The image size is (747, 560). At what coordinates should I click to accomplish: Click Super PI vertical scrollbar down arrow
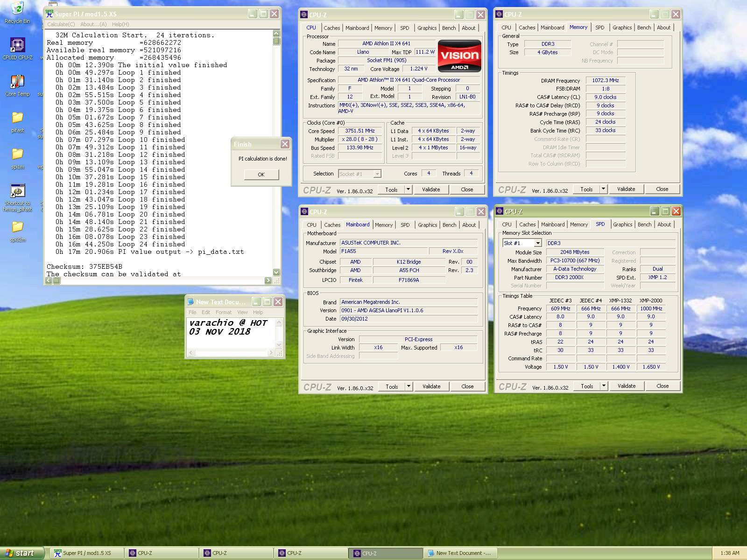point(276,272)
